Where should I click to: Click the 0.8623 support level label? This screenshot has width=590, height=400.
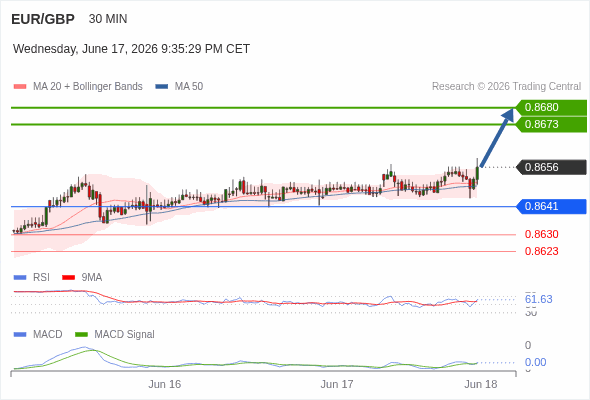click(541, 251)
